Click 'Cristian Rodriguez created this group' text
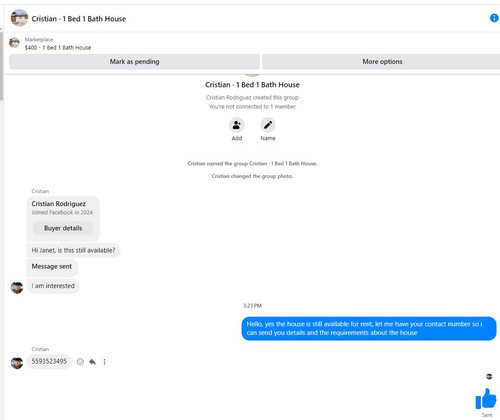 tap(252, 98)
